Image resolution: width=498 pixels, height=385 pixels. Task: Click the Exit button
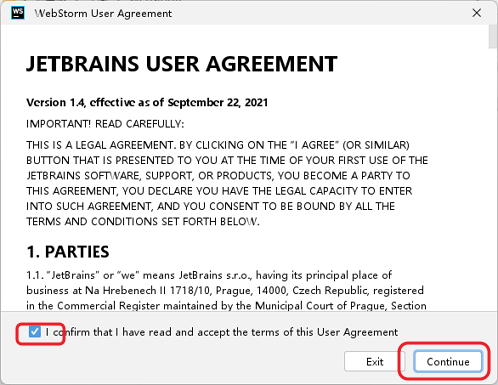(375, 361)
